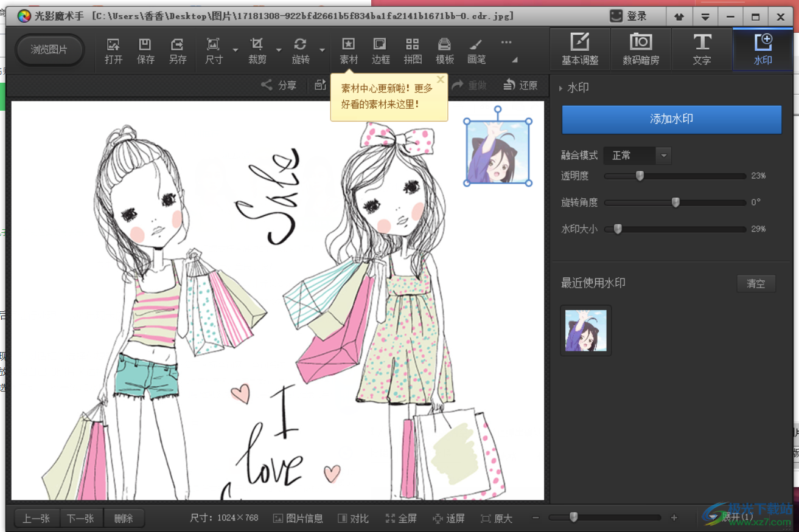Click the 添加水印 button

(671, 119)
